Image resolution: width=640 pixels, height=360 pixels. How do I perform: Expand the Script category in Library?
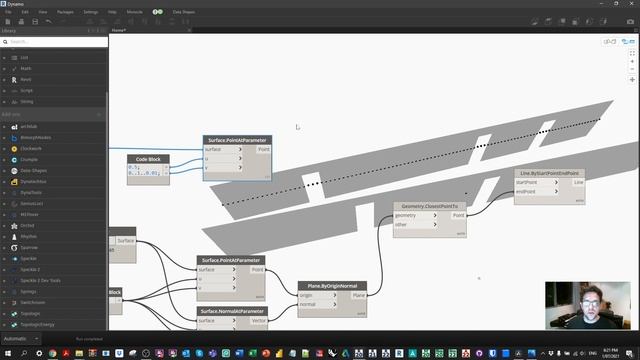[4, 91]
